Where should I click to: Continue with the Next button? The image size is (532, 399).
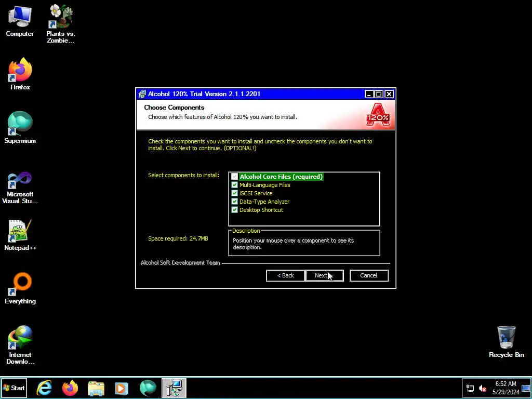324,275
